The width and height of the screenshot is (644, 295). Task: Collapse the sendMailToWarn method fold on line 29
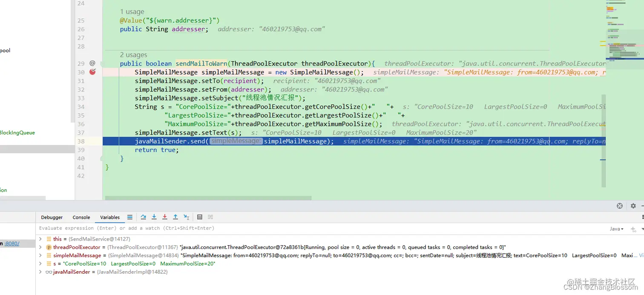pyautogui.click(x=102, y=63)
